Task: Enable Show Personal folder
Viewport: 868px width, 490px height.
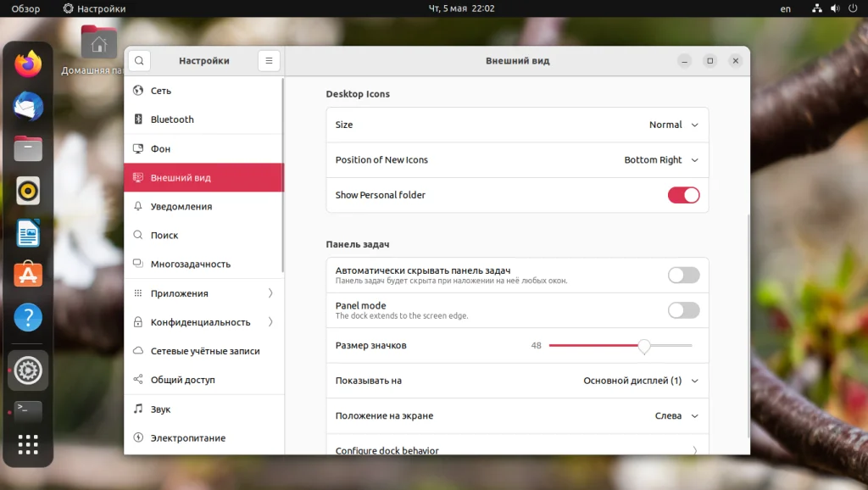Action: click(x=683, y=195)
